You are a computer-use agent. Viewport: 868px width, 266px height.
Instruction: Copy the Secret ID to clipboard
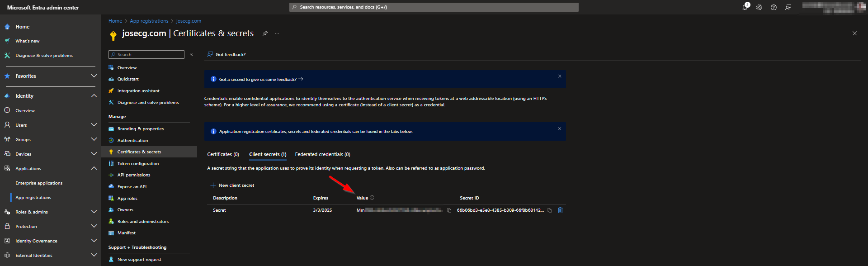pos(549,210)
